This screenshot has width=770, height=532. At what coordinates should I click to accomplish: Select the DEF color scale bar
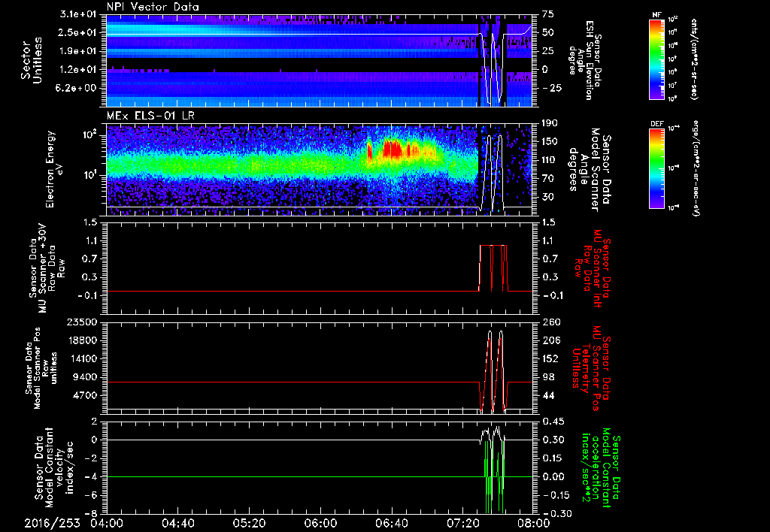657,168
